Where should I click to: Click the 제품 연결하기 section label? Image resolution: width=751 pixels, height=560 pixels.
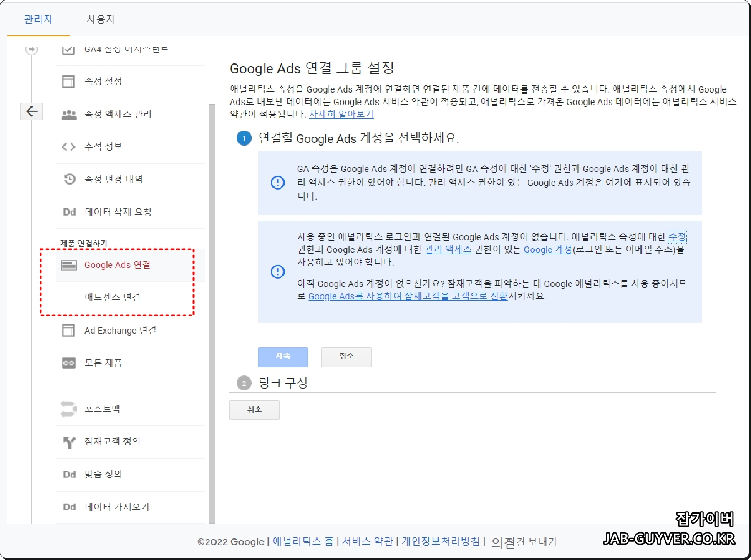pos(84,243)
